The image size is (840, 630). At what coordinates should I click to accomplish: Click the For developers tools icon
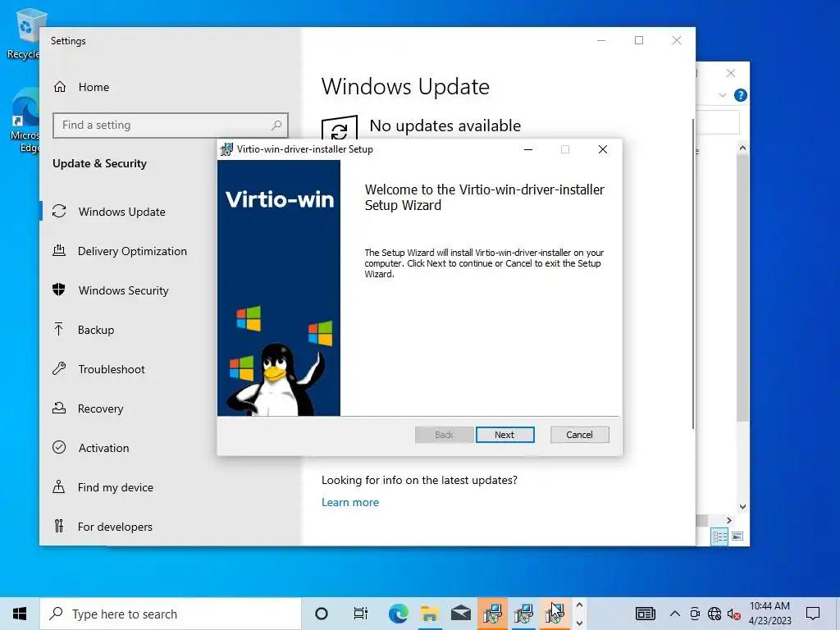[59, 526]
